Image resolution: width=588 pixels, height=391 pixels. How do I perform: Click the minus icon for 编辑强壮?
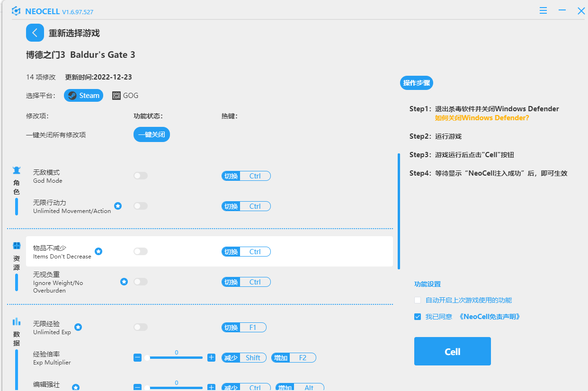pyautogui.click(x=137, y=388)
